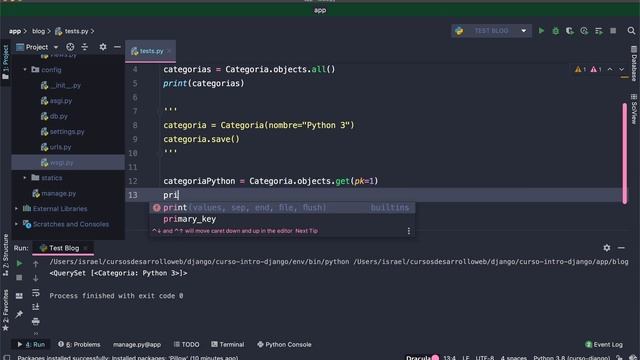This screenshot has height=360, width=640.
Task: Toggle the Database side tool window
Action: click(x=634, y=64)
